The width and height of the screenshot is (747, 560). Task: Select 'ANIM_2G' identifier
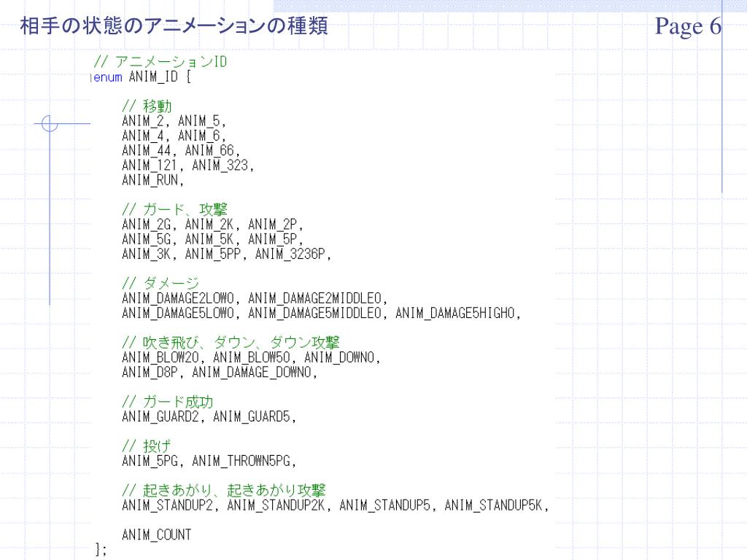point(146,225)
